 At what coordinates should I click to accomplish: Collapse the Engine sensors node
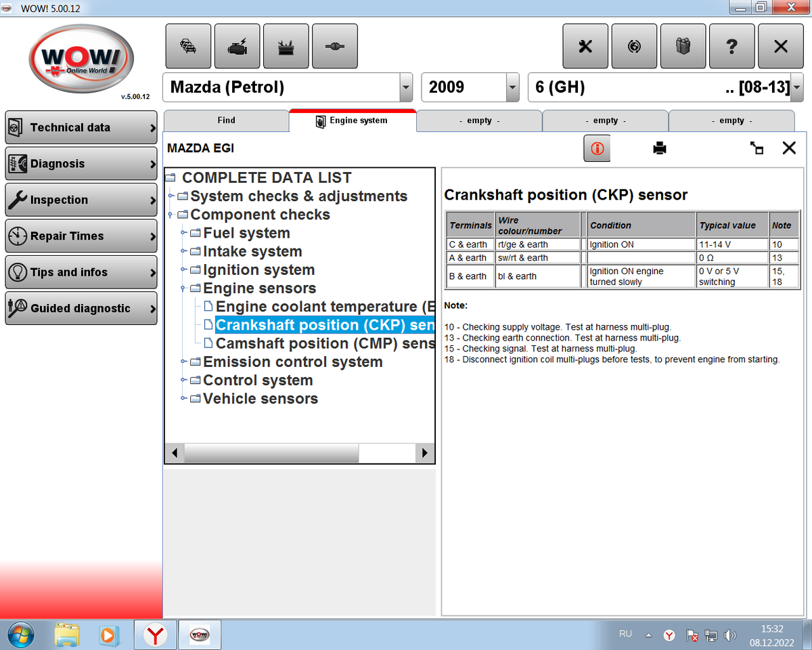[x=184, y=288]
